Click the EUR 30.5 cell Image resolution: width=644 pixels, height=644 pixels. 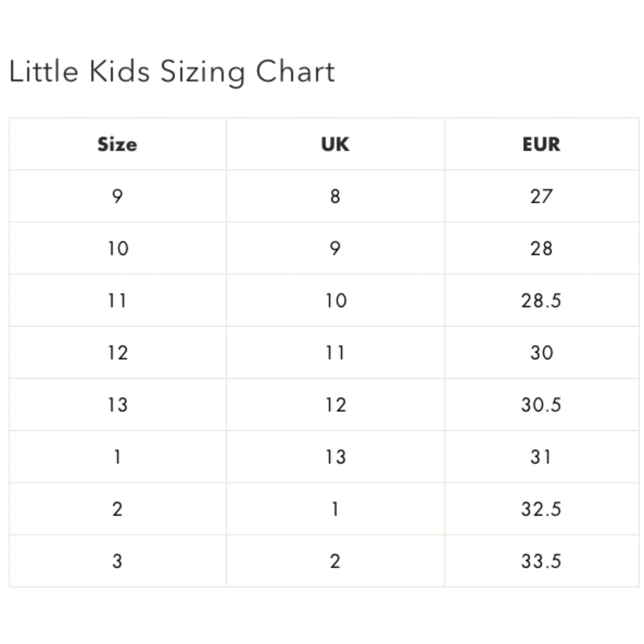coord(541,405)
